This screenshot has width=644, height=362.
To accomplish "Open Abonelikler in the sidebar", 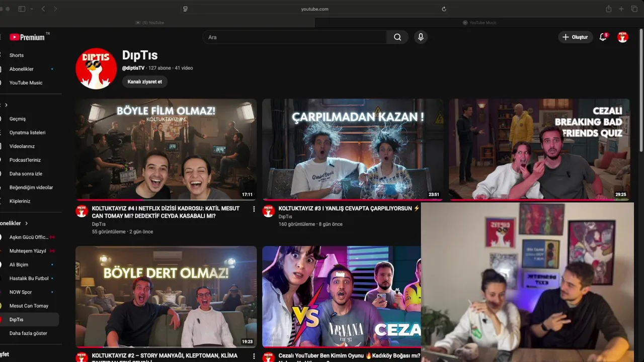I will point(22,69).
